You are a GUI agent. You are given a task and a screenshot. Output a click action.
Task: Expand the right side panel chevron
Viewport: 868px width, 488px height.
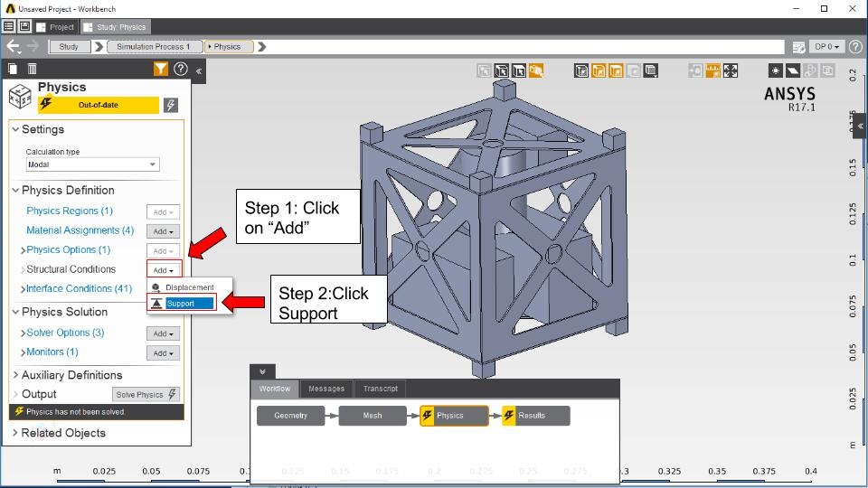(860, 127)
